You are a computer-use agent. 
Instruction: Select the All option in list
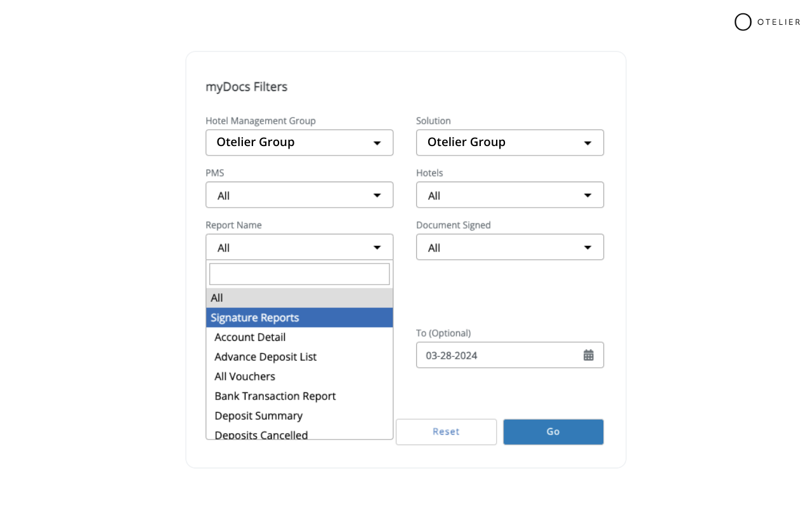299,298
